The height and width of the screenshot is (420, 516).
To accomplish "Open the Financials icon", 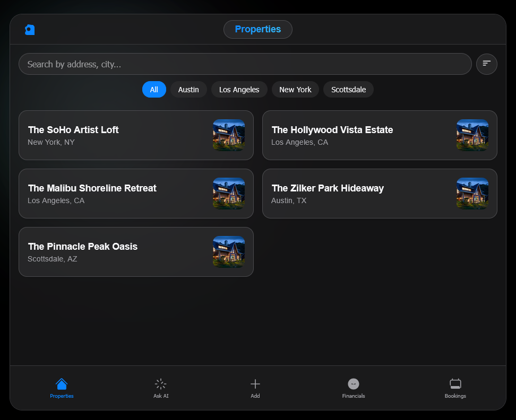I will click(353, 384).
